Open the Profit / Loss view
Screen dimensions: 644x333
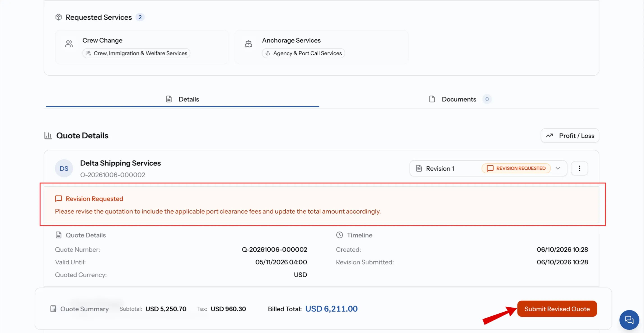coord(570,135)
